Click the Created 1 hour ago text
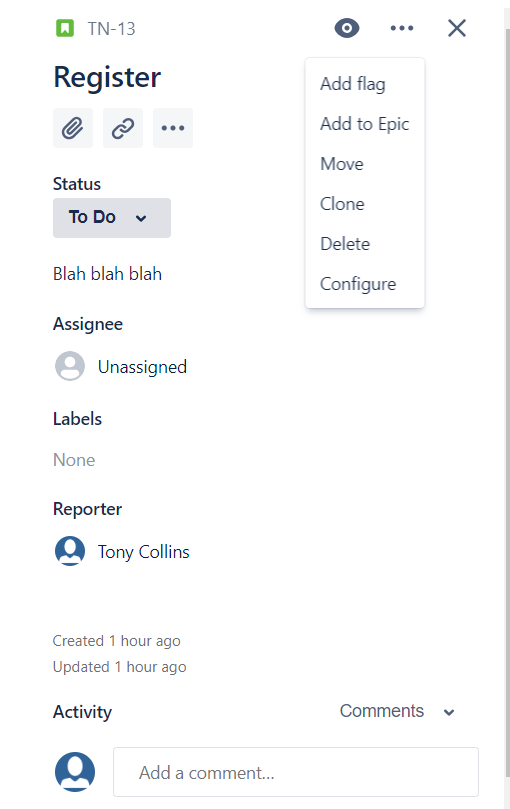 click(x=117, y=641)
